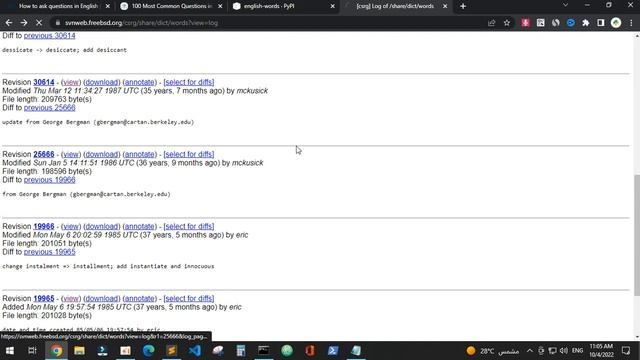Image resolution: width=640 pixels, height=360 pixels.
Task: Open Chrome from the taskbar
Action: pos(57,351)
